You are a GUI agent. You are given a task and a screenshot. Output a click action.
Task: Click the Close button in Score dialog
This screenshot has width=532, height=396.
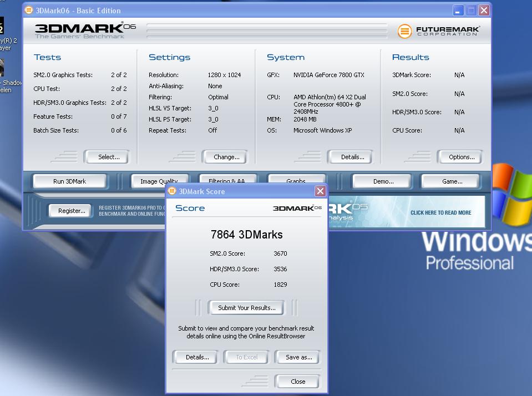click(297, 382)
